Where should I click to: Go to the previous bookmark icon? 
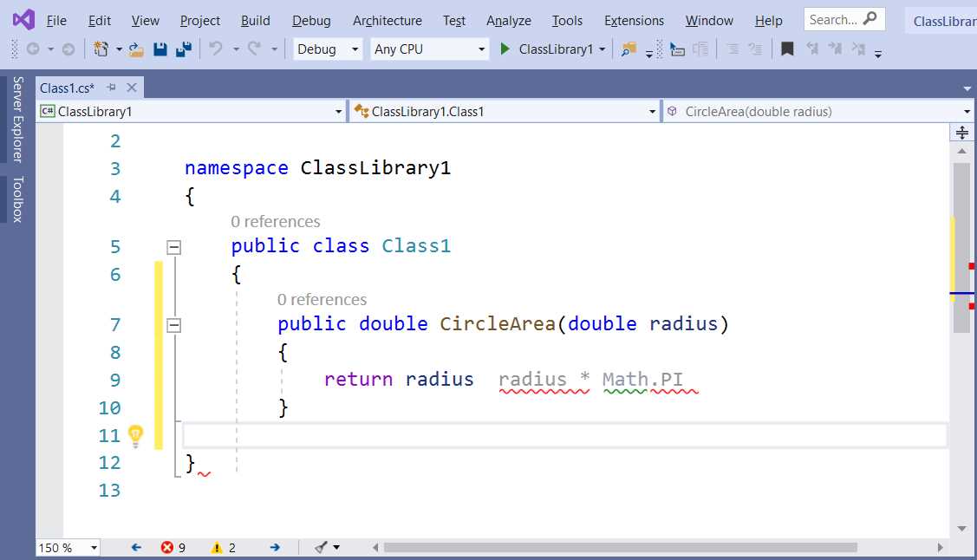812,49
